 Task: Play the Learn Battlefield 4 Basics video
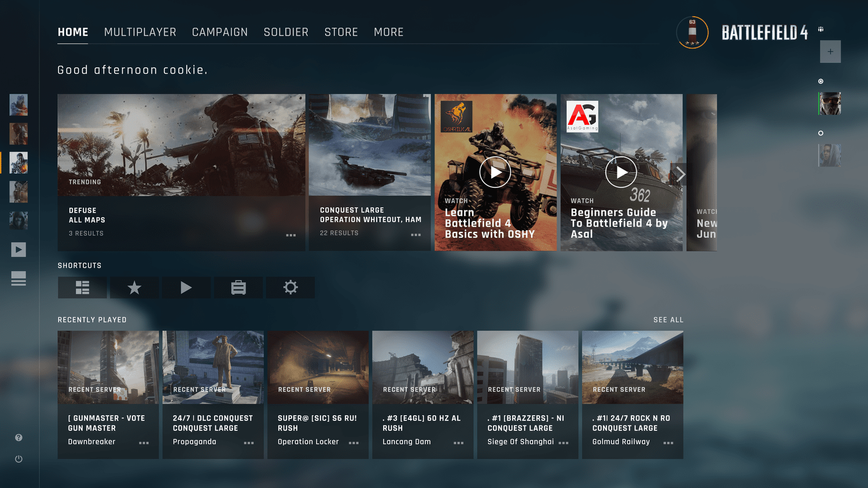(495, 172)
